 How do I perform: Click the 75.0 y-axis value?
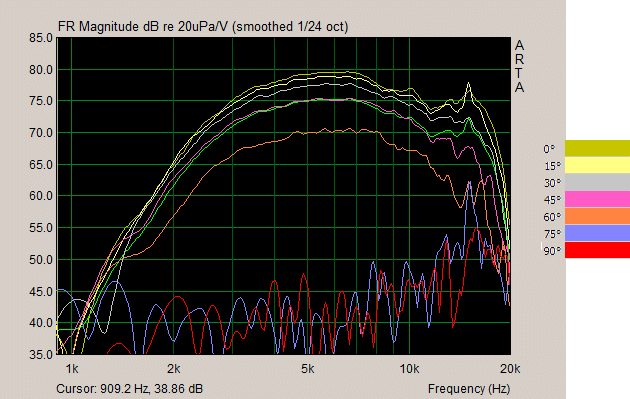pyautogui.click(x=41, y=101)
